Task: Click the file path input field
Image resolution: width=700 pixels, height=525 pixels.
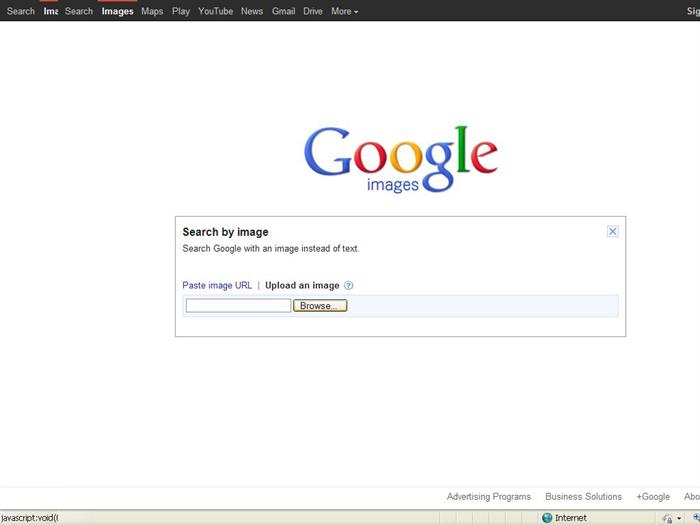Action: [238, 306]
